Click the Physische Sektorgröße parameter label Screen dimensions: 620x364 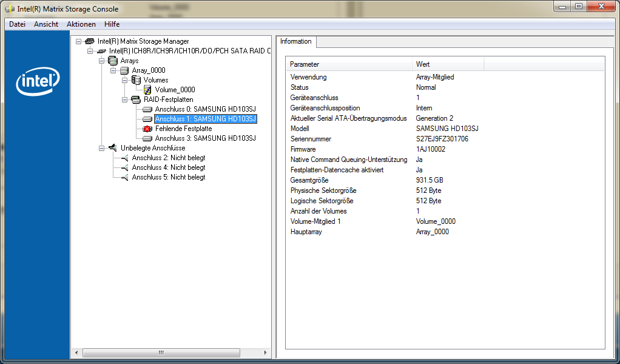[x=323, y=190]
